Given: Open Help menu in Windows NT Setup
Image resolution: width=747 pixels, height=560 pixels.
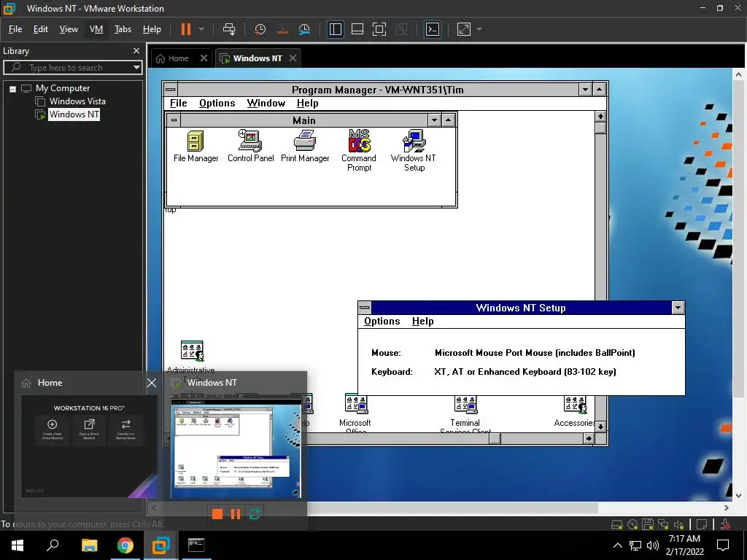Looking at the screenshot, I should point(422,322).
